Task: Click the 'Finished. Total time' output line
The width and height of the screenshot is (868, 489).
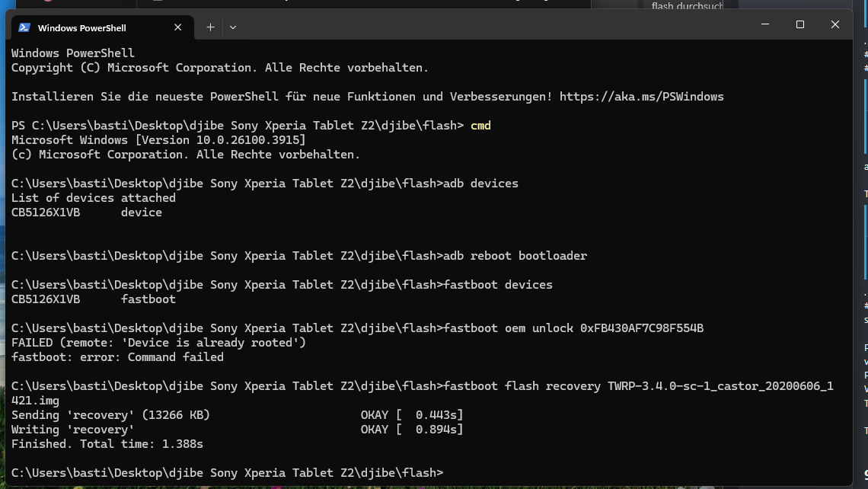Action: pyautogui.click(x=107, y=444)
